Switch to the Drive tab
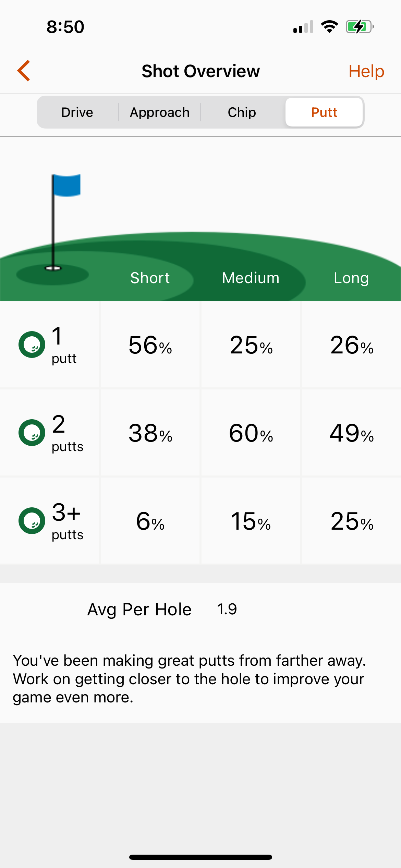401x868 pixels. click(x=77, y=112)
